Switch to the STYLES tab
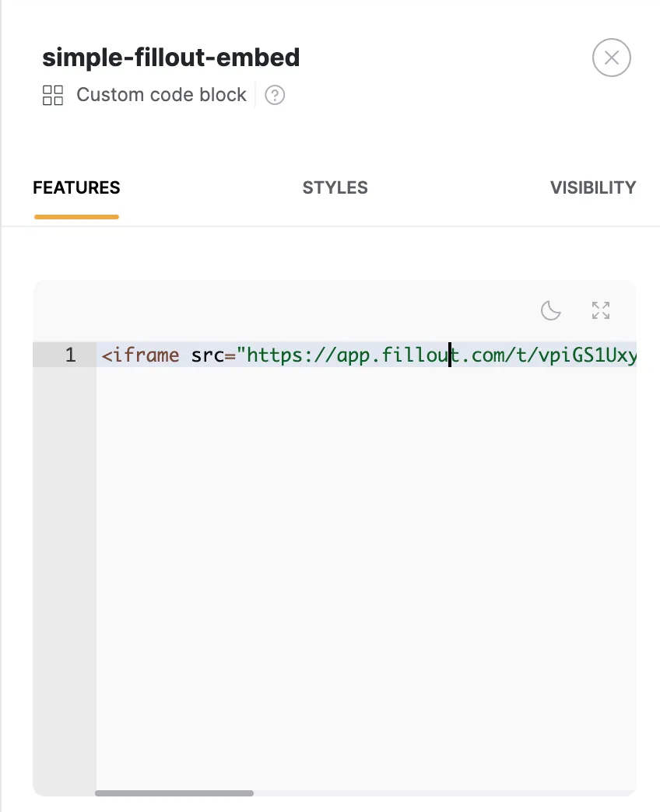Image resolution: width=660 pixels, height=812 pixels. pos(335,187)
